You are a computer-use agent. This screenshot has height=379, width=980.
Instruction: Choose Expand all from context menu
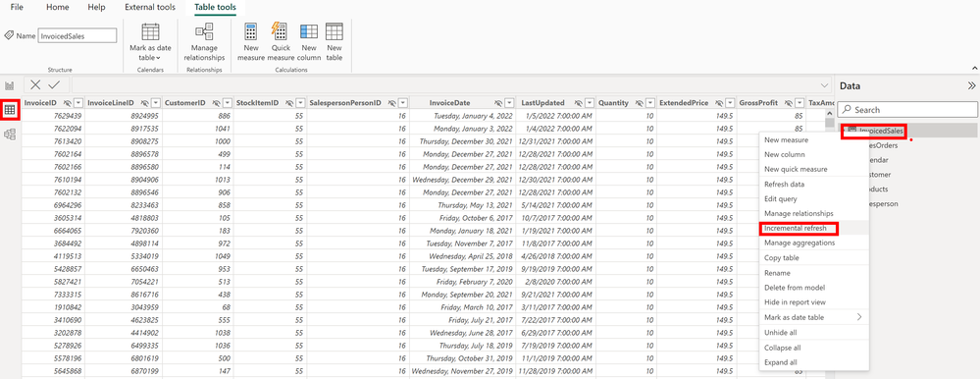[814, 362]
